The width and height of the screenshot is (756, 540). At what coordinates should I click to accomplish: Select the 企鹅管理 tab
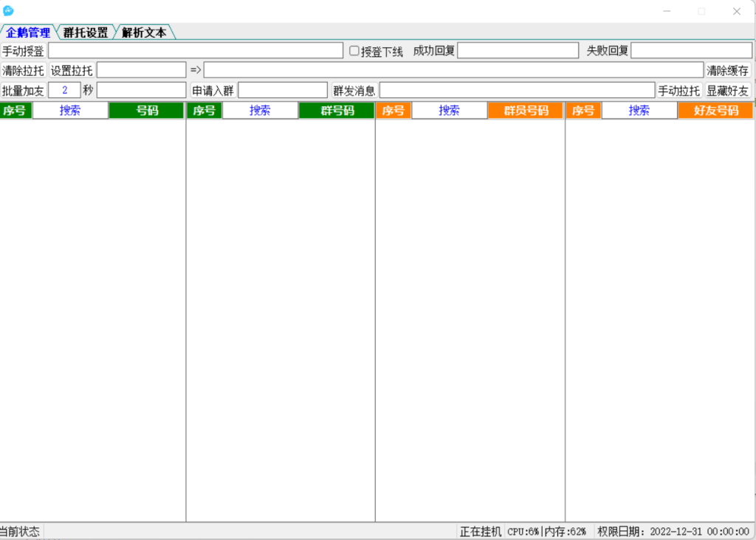[x=28, y=32]
